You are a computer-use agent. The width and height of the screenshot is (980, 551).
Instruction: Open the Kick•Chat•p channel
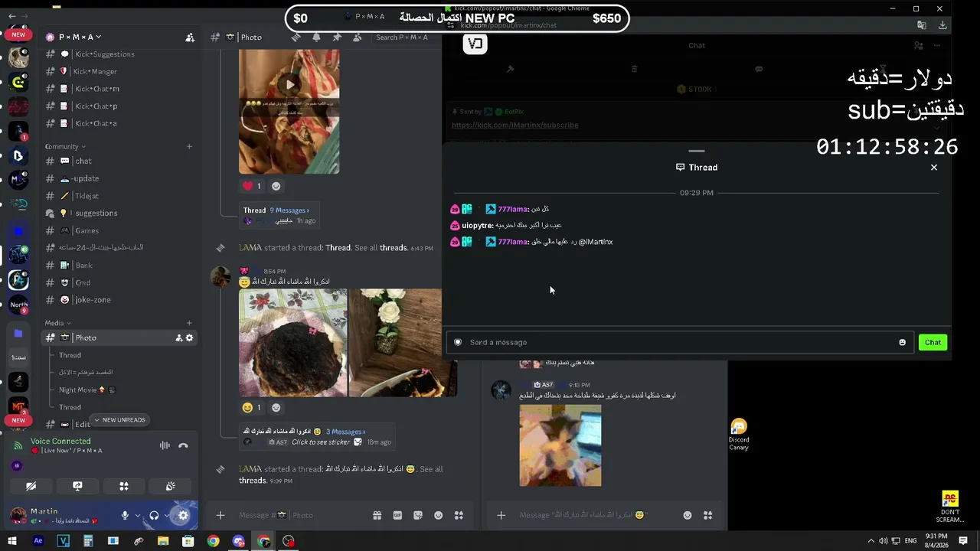(x=119, y=106)
